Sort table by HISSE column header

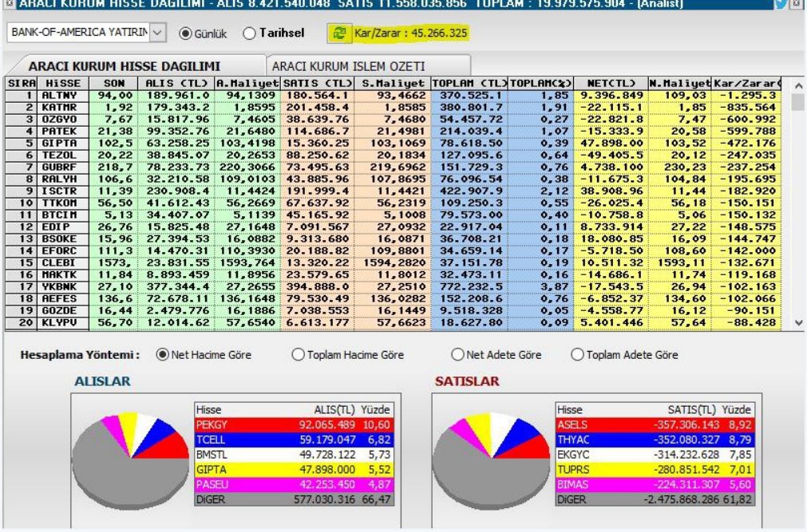click(x=63, y=84)
